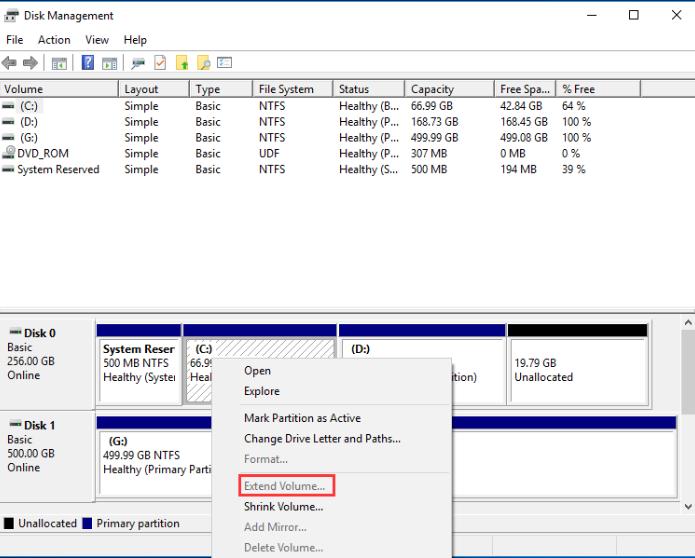The width and height of the screenshot is (695, 558).
Task: Select the 19.79 GB Unallocated space block
Action: (x=578, y=364)
